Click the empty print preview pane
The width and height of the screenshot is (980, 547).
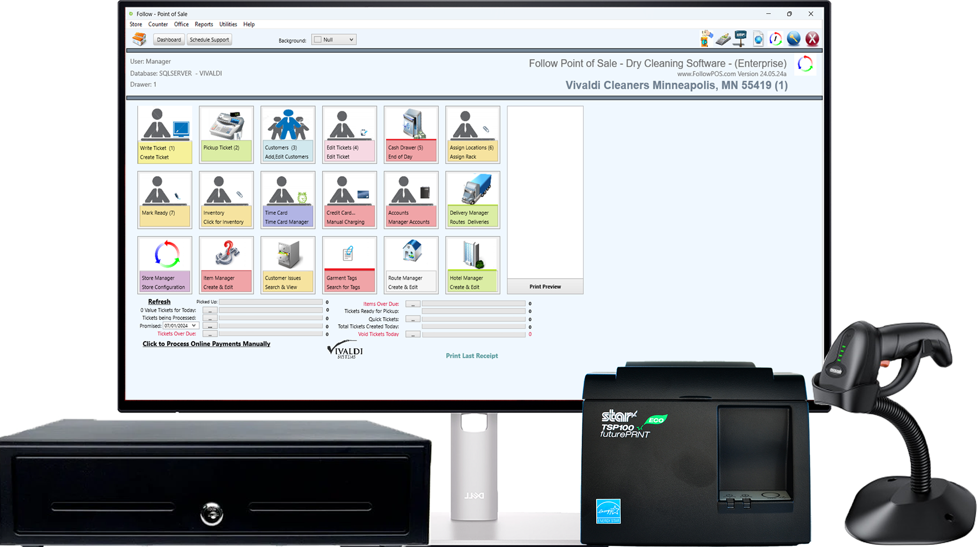[x=545, y=193]
